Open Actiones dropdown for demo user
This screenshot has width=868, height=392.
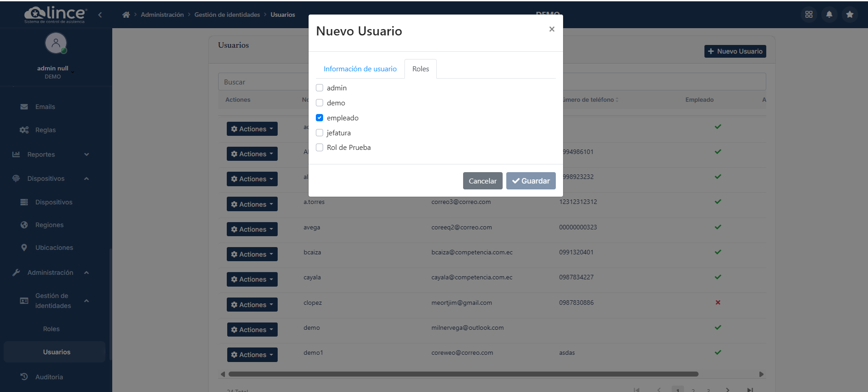coord(252,329)
